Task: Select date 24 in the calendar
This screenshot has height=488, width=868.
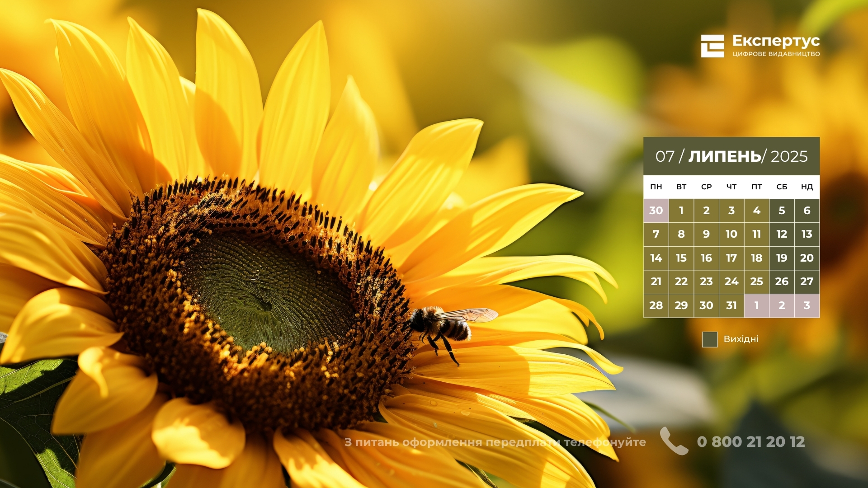Action: click(731, 282)
